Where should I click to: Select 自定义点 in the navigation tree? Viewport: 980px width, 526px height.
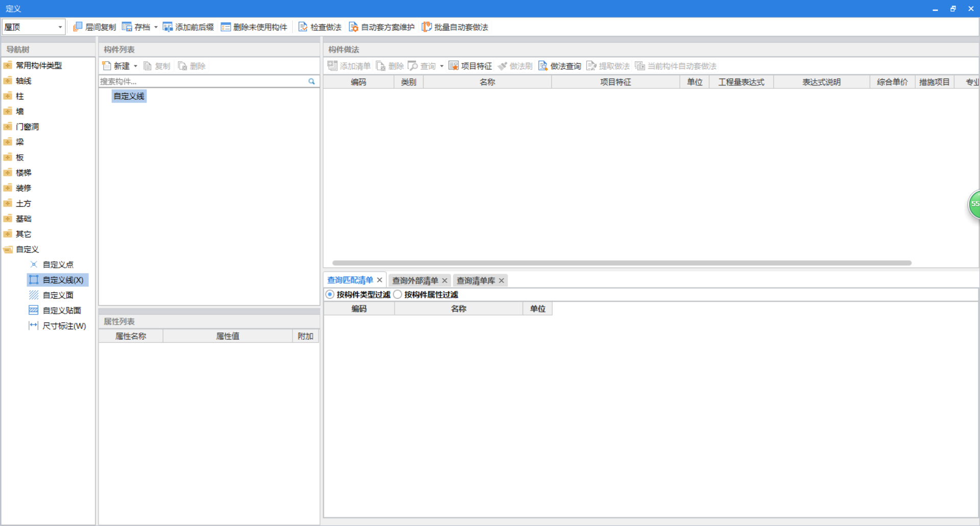pyautogui.click(x=58, y=265)
